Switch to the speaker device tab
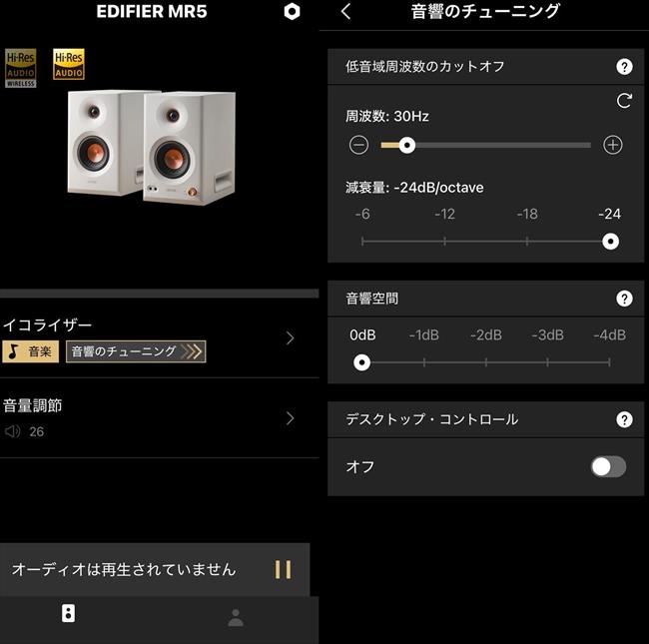This screenshot has width=649, height=644. [x=68, y=613]
